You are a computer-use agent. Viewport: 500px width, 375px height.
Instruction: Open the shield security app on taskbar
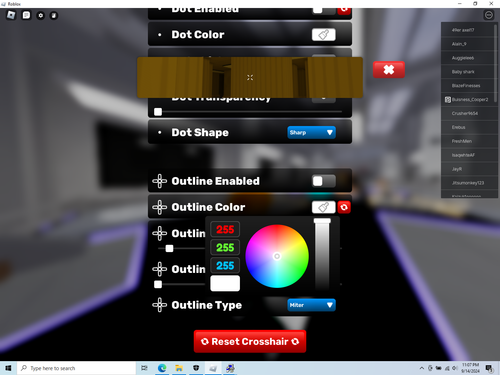(x=196, y=368)
